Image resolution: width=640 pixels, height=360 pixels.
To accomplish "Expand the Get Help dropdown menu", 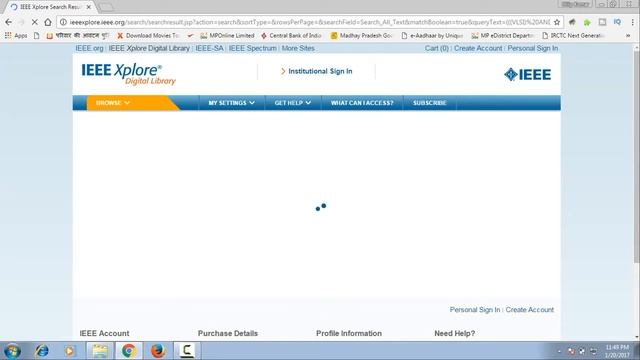I will coord(293,103).
